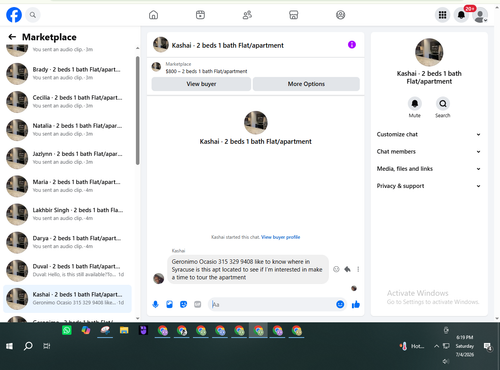
Task: Search in conversation from right panel
Action: tap(443, 104)
